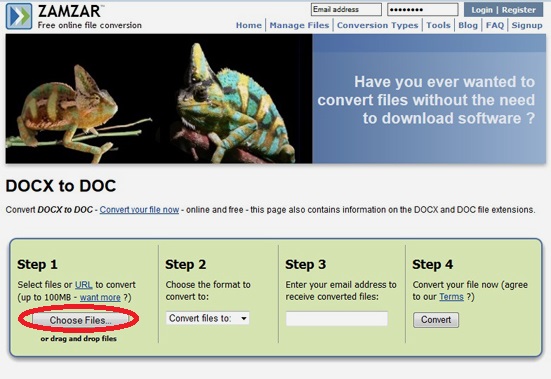Click the ZAMZAR brand name text
The height and width of the screenshot is (379, 551).
[69, 11]
